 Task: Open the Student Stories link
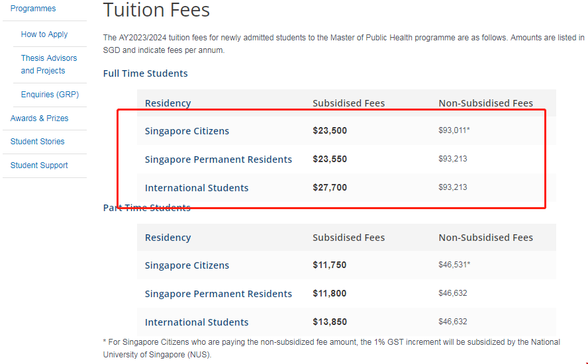click(x=38, y=142)
